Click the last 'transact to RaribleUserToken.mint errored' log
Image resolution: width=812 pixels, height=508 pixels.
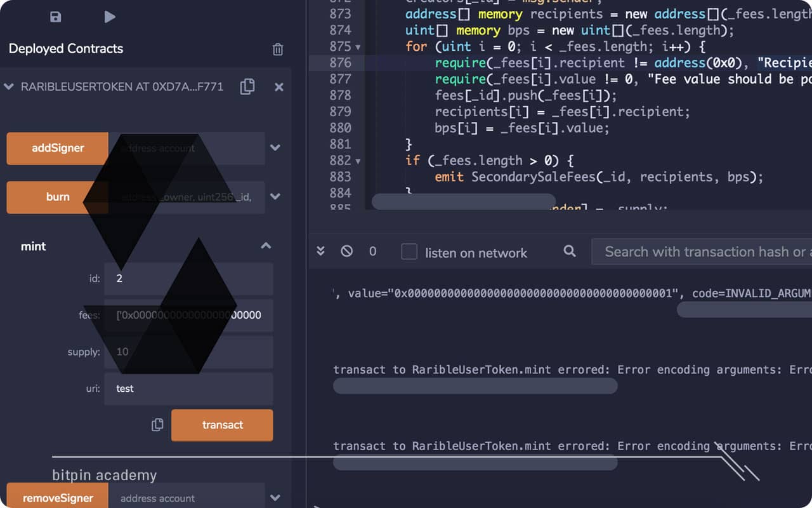(x=572, y=446)
